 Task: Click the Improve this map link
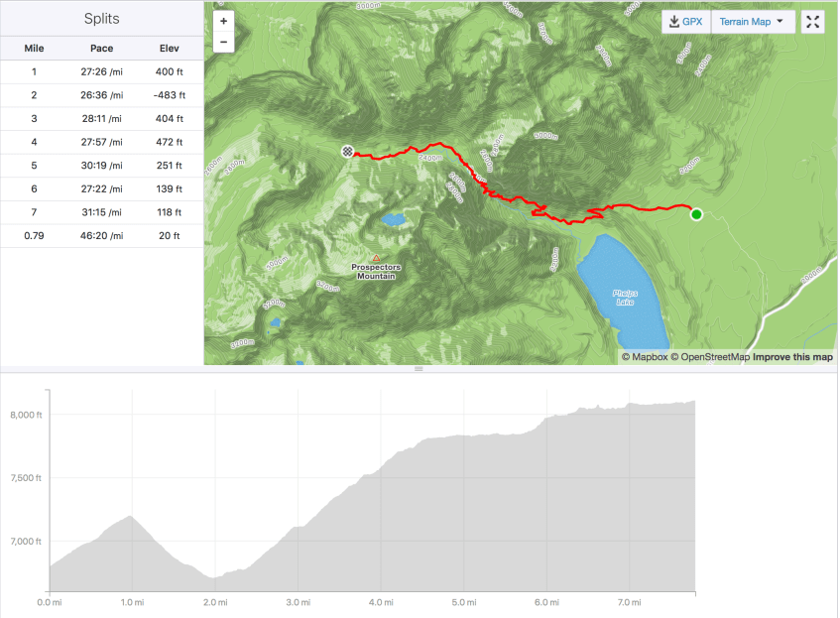[x=792, y=357]
